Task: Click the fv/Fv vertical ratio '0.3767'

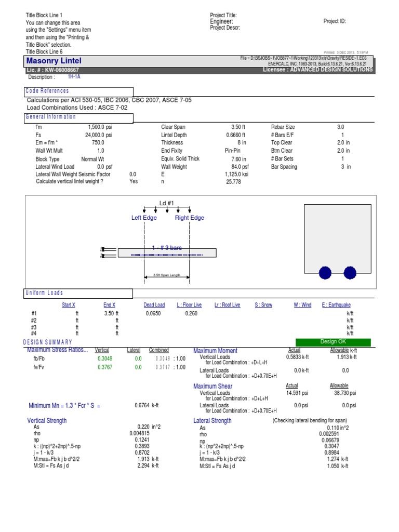Action: pos(105,367)
